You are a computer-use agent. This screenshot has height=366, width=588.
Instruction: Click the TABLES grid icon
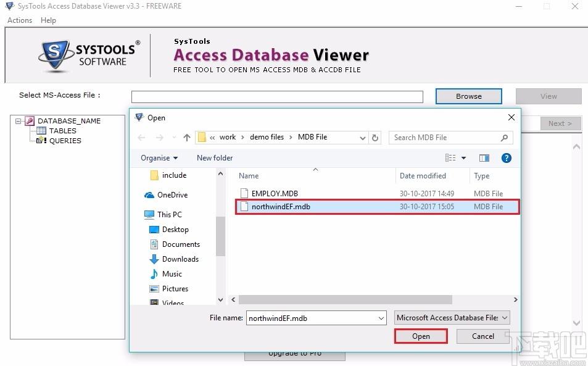pyautogui.click(x=41, y=130)
